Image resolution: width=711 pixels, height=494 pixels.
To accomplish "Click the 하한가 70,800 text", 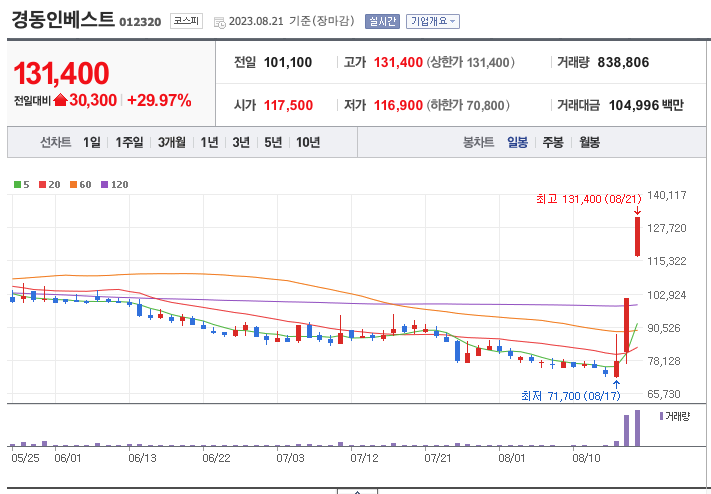I will point(468,105).
